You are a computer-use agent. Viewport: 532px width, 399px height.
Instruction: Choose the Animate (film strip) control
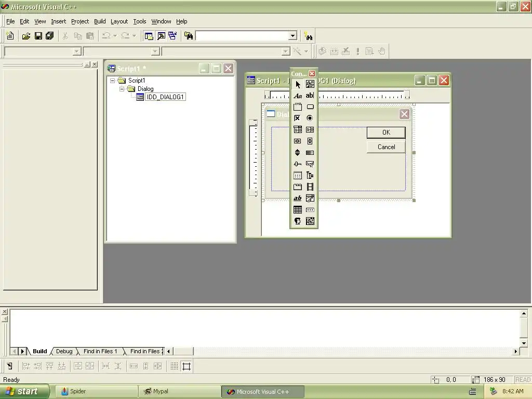310,187
